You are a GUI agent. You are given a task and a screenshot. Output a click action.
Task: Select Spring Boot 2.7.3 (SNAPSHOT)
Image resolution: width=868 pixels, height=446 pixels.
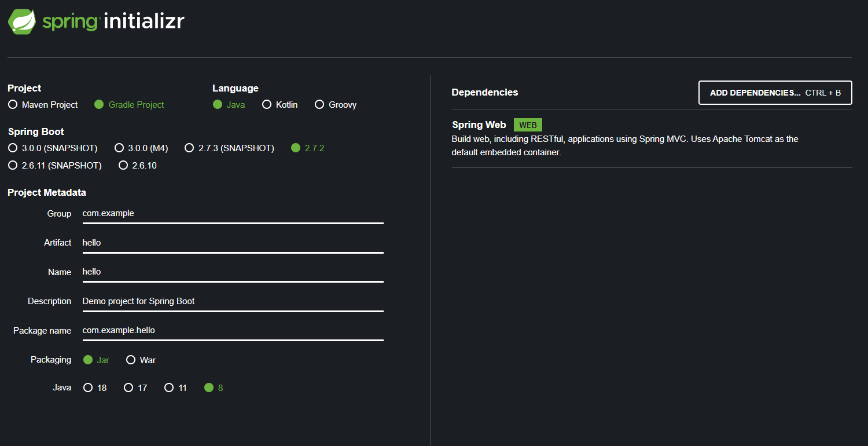(x=229, y=148)
